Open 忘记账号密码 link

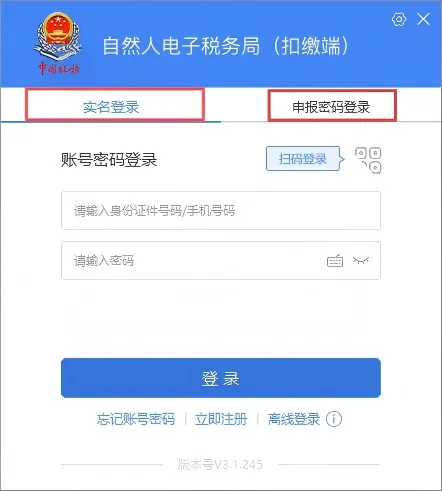136,419
